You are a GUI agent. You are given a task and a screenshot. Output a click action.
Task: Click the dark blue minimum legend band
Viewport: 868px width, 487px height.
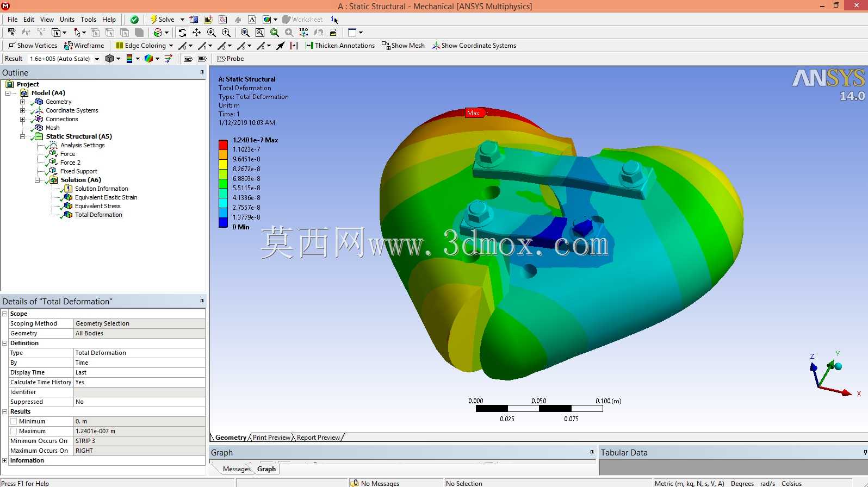223,222
